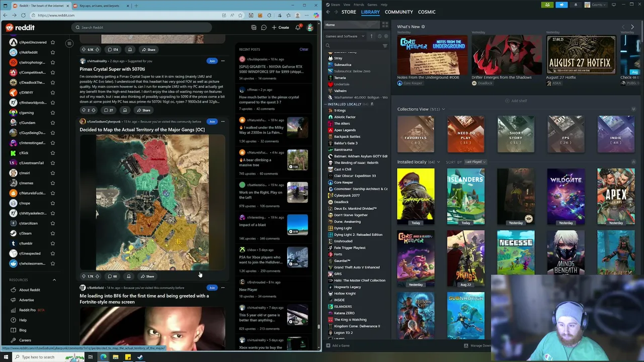644x362 pixels.
Task: Expand Collections View dropdown in Steam
Action: [443, 109]
